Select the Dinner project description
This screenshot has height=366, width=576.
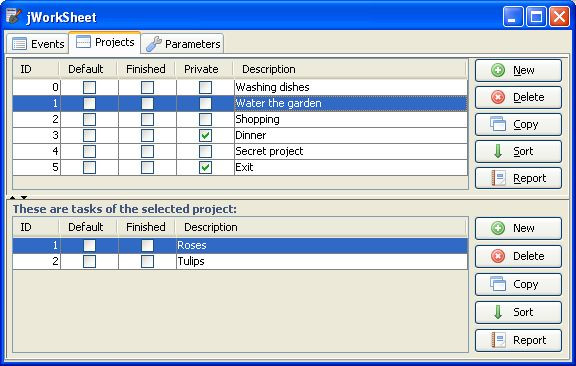(x=351, y=135)
